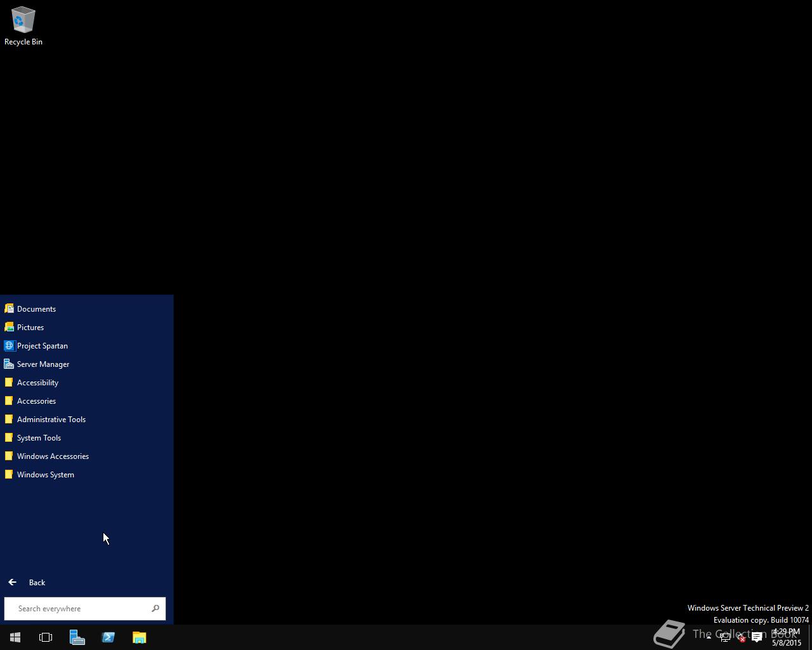Click the magnifier search icon
812x650 pixels.
point(155,608)
